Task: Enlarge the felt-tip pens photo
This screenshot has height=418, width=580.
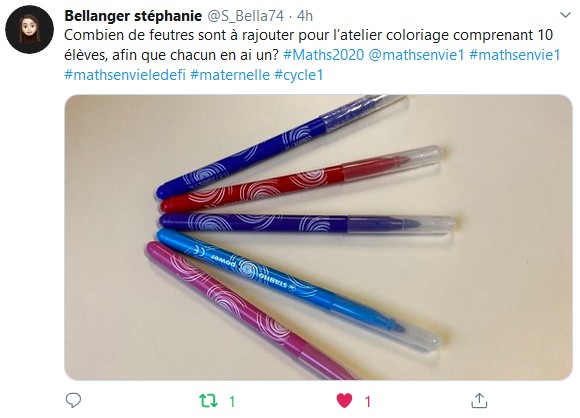Action: 318,237
